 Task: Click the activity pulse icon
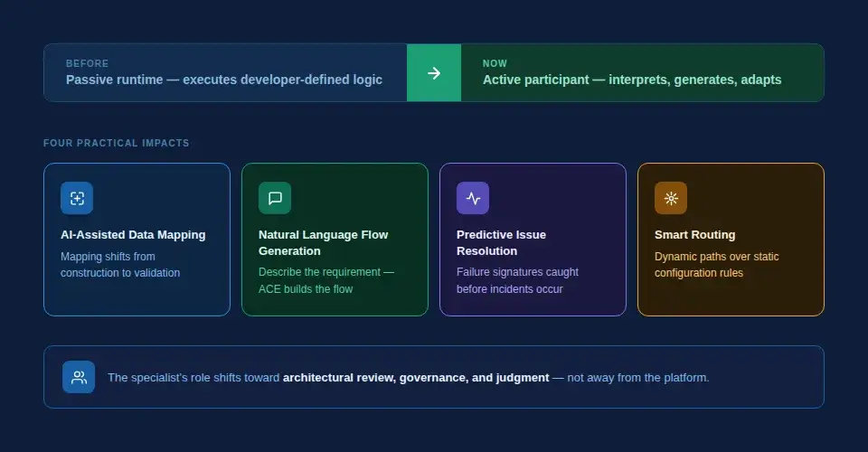coord(473,198)
